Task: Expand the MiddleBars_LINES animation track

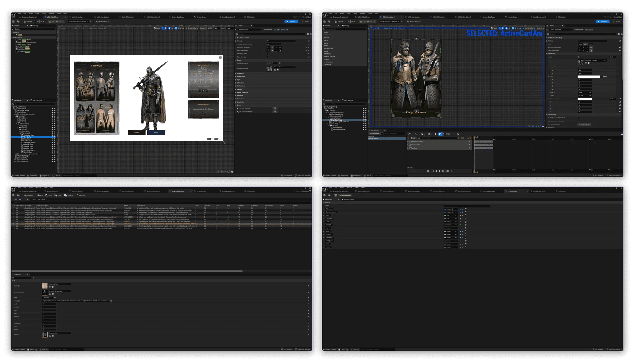Action: tap(408, 141)
